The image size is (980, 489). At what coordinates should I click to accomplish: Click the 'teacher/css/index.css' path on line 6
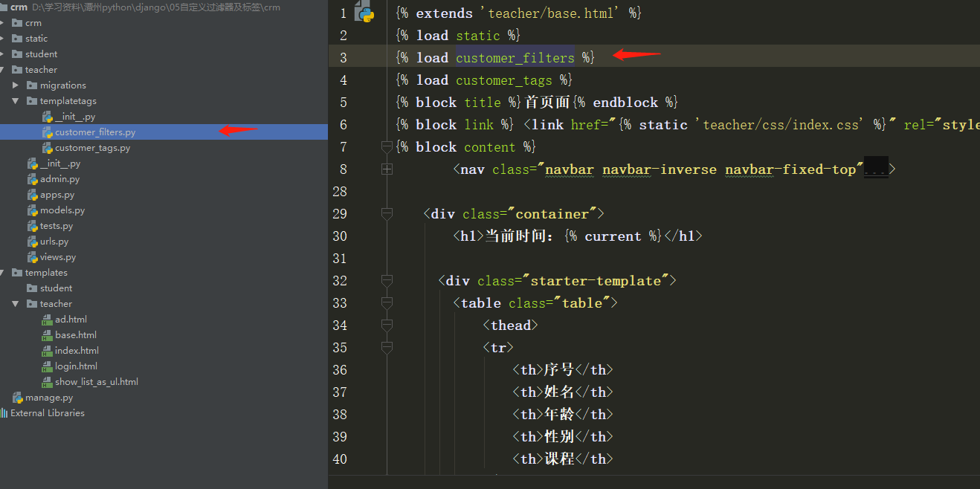785,125
